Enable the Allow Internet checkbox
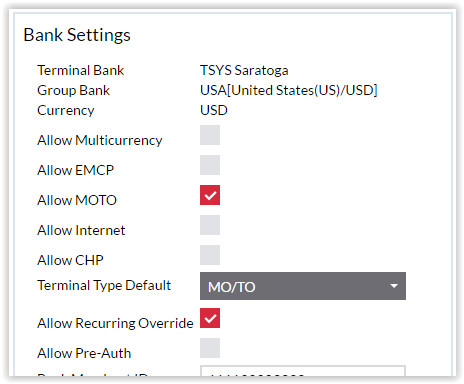The height and width of the screenshot is (384, 464). point(210,225)
